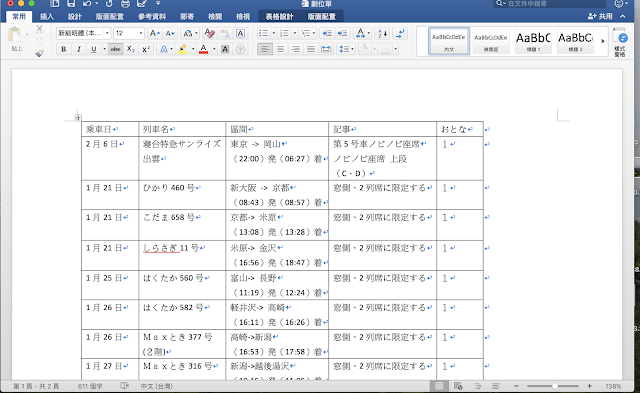Click the Distributed alignment icon
The height and width of the screenshot is (393, 640).
pyautogui.click(x=326, y=49)
